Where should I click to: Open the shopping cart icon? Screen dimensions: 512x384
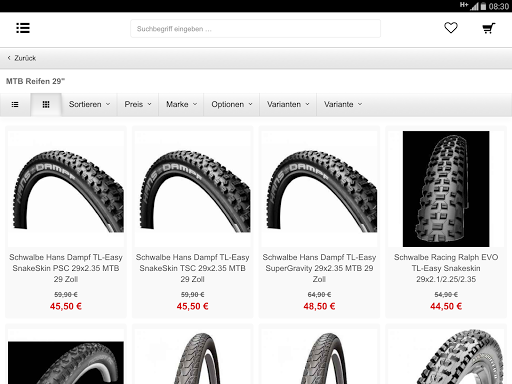click(489, 28)
